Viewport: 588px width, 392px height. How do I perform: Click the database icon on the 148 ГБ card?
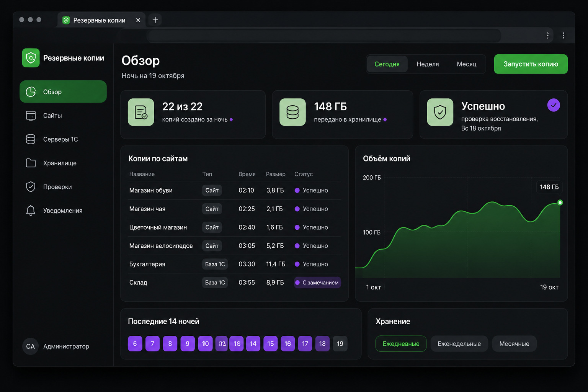tap(292, 112)
